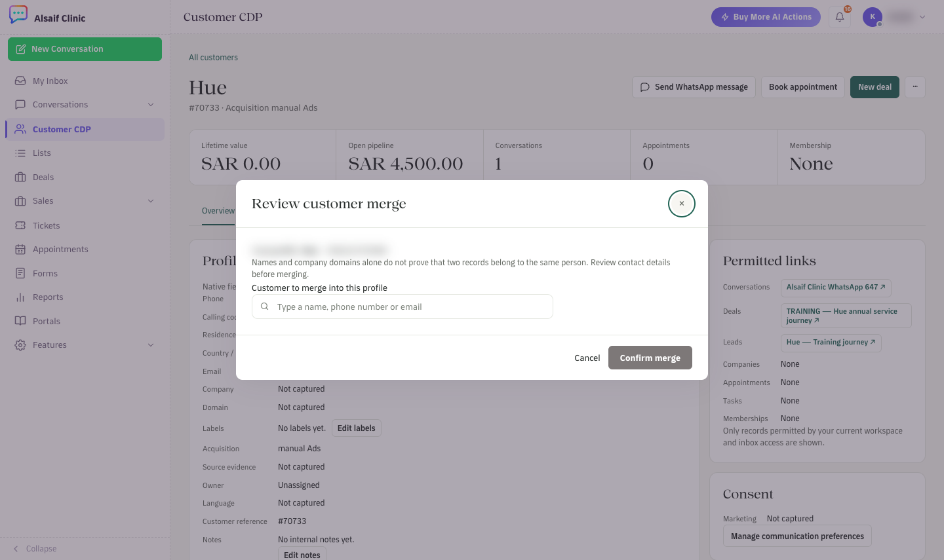Click the search magnifier icon in merge field

pos(265,307)
